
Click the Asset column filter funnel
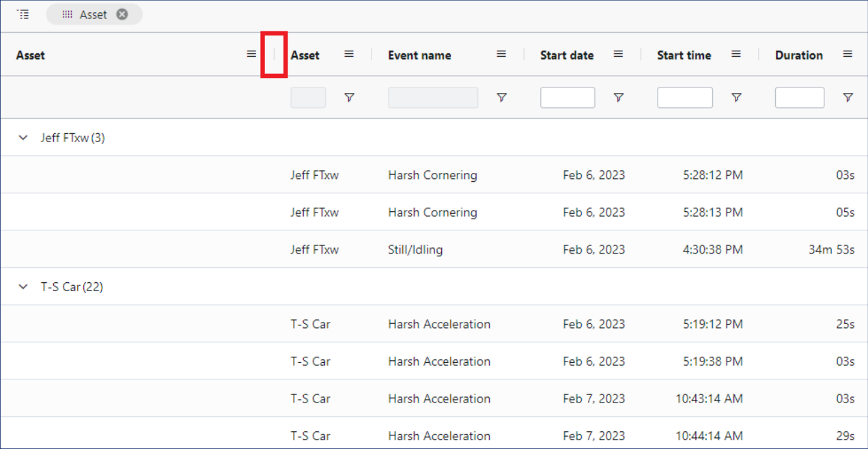349,98
